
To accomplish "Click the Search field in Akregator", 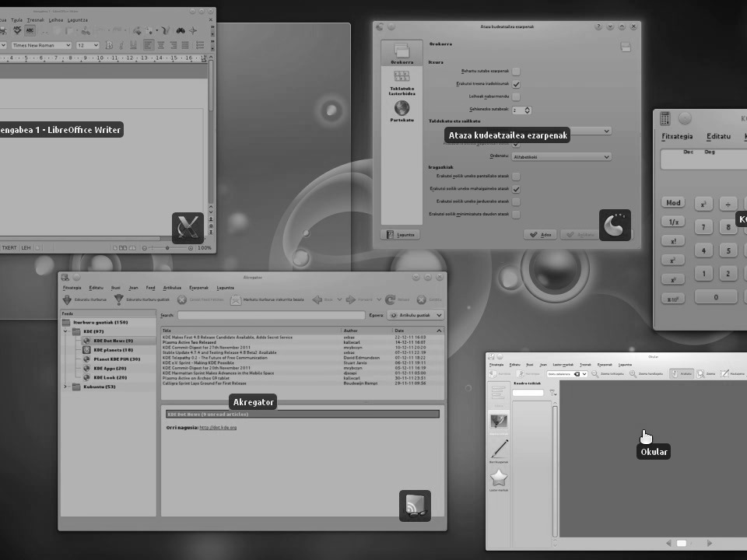I will [x=272, y=315].
